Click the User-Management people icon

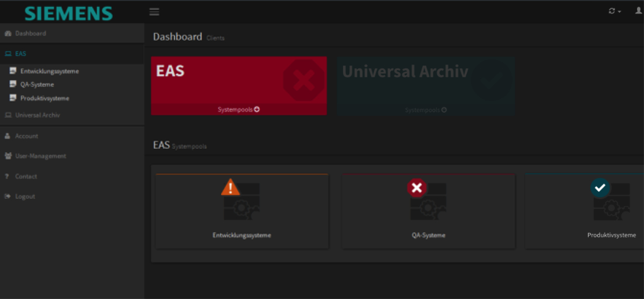(x=8, y=156)
